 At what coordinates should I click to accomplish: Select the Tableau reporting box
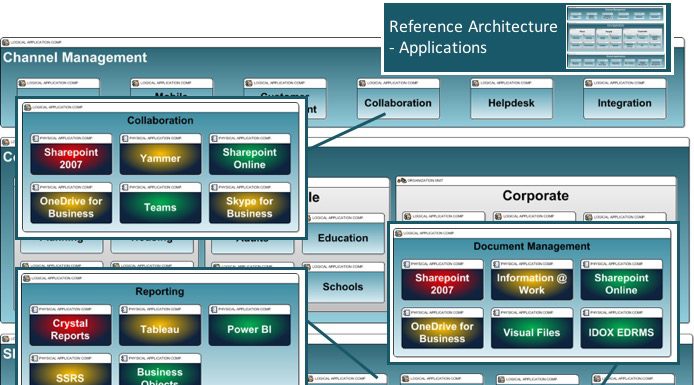click(x=160, y=325)
